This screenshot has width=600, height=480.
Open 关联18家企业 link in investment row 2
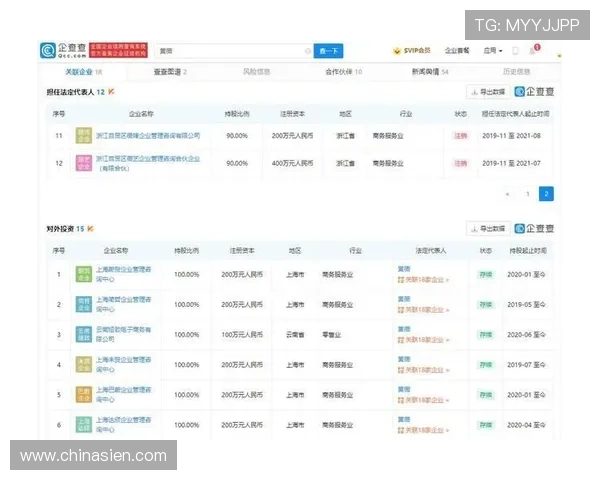pyautogui.click(x=423, y=310)
